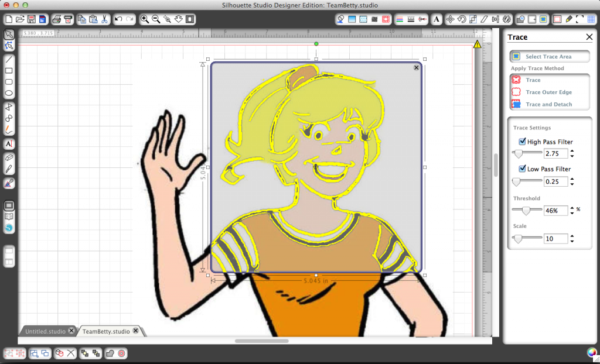Open the color picker wheel icon
600x364 pixels.
pos(592,352)
